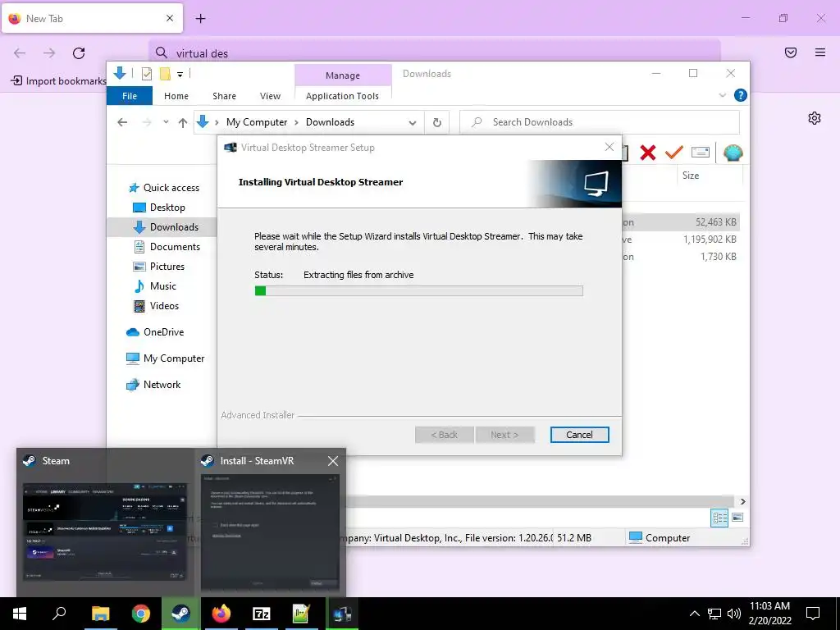Expand the File Explorer ribbon chevron
This screenshot has height=630, width=840.
coord(722,95)
